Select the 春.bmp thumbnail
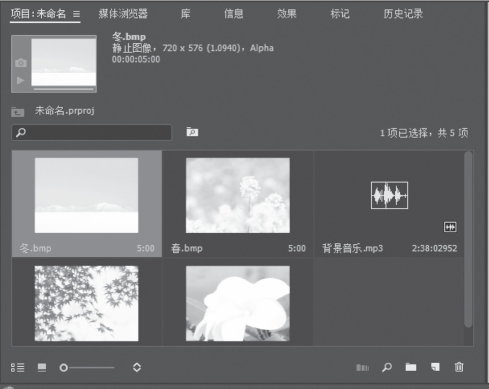 (x=238, y=195)
